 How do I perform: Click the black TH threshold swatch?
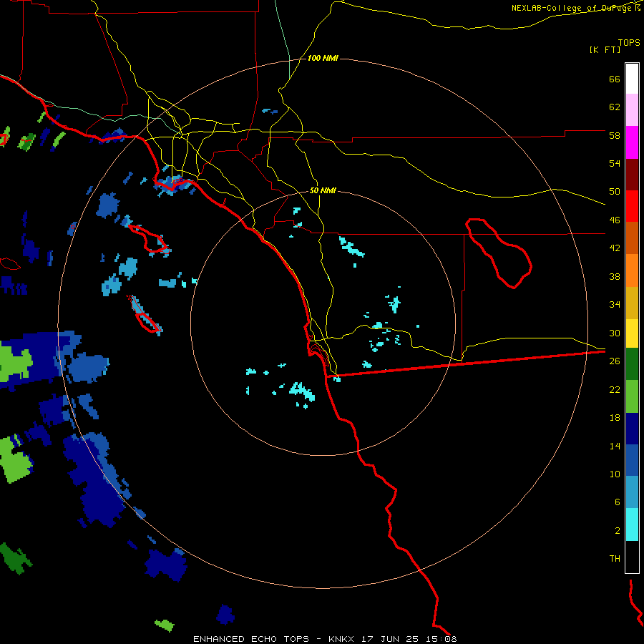point(632,557)
